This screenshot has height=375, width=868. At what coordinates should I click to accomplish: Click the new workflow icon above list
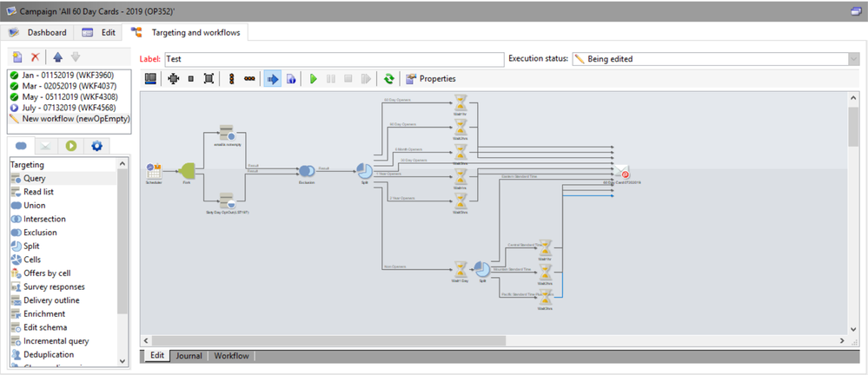17,56
